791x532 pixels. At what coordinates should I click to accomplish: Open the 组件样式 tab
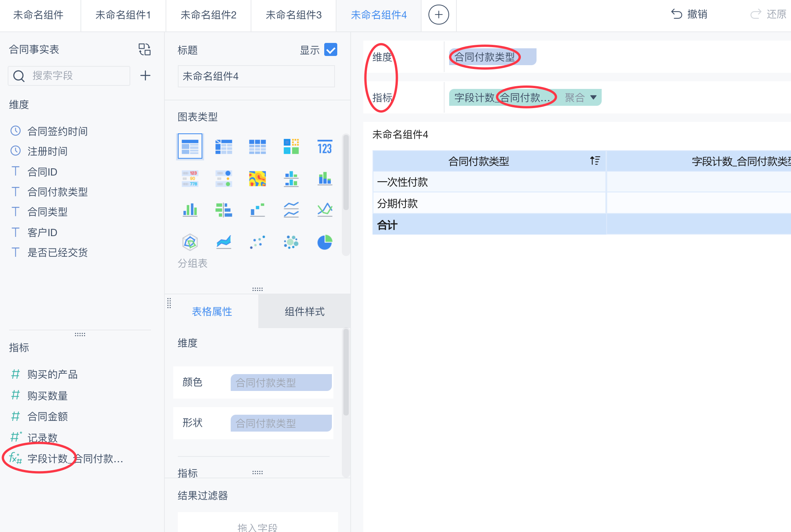tap(304, 311)
